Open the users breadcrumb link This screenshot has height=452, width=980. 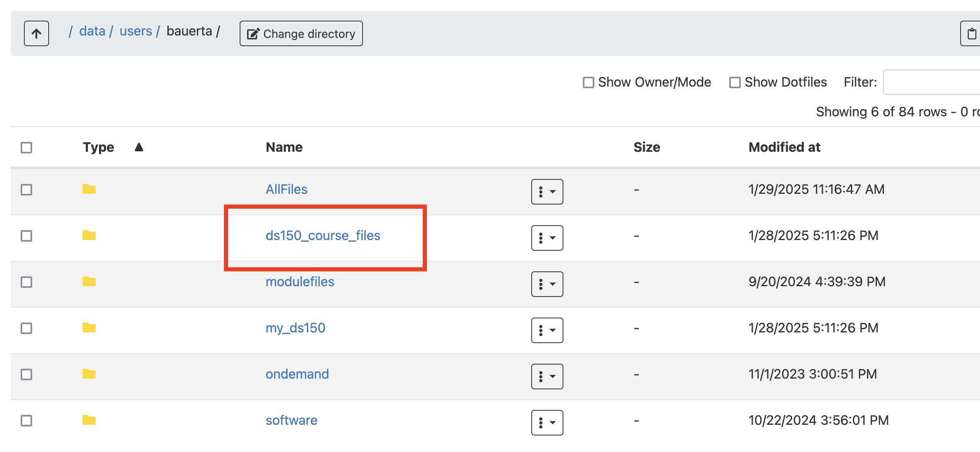(x=135, y=31)
